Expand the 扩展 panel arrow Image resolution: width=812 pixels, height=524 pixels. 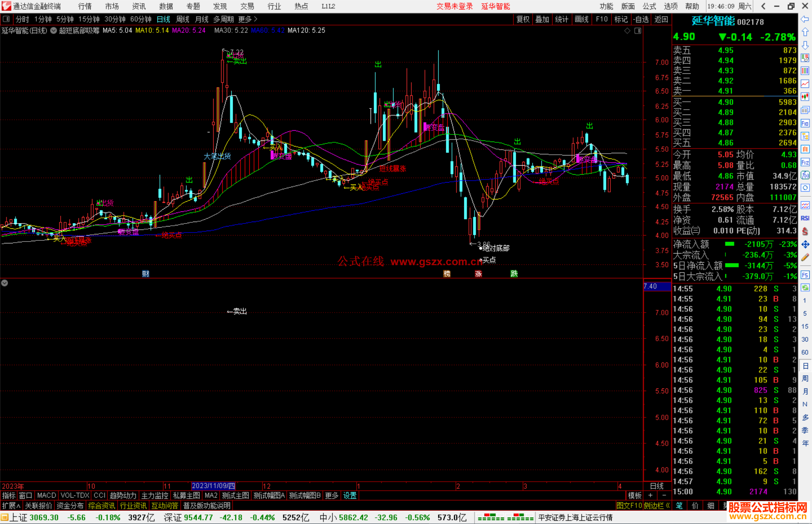pos(18,506)
